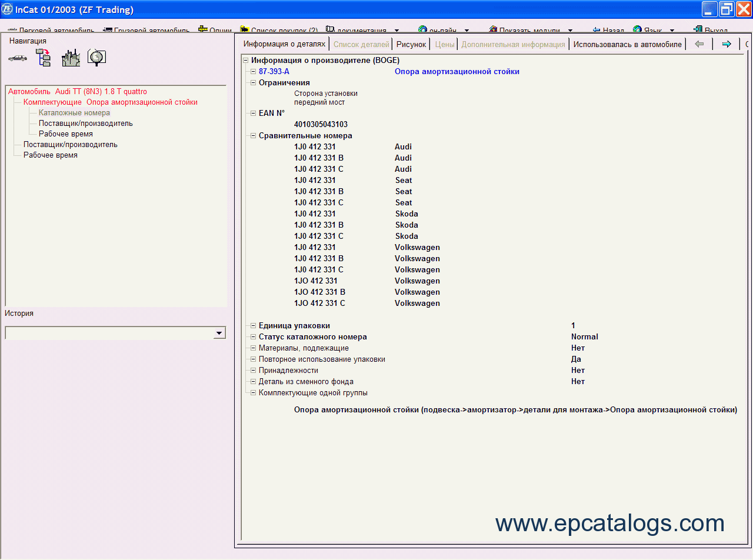The image size is (753, 560).
Task: Open the magnifier search navigation icon
Action: [x=96, y=57]
